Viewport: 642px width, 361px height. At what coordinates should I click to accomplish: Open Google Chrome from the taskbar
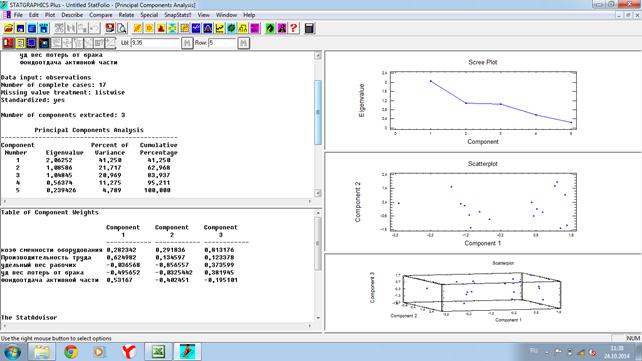coord(71,352)
